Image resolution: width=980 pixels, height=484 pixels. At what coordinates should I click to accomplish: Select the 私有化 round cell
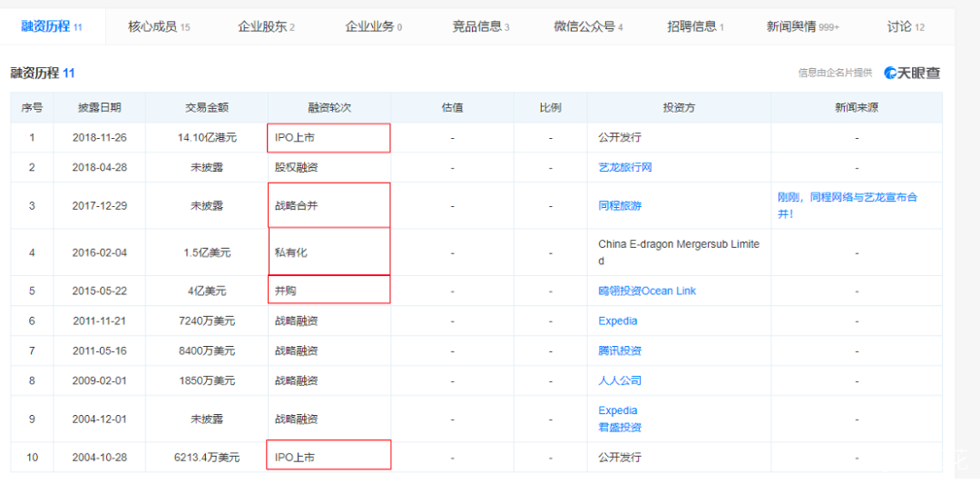click(329, 252)
